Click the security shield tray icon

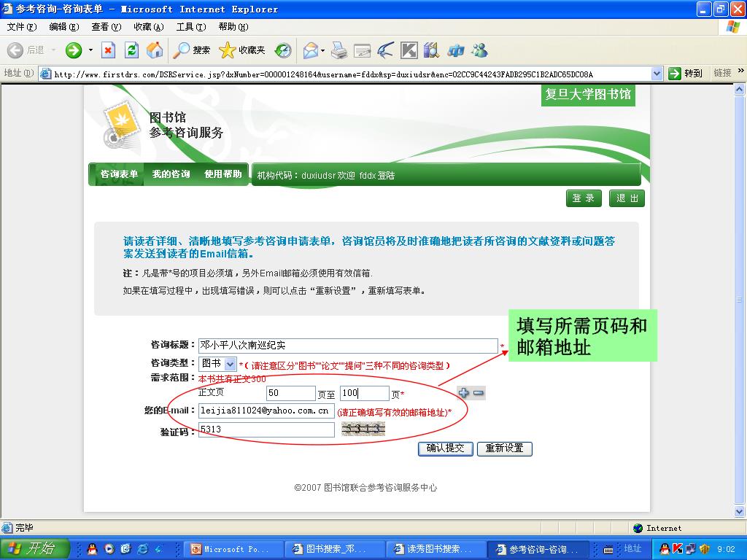705,549
